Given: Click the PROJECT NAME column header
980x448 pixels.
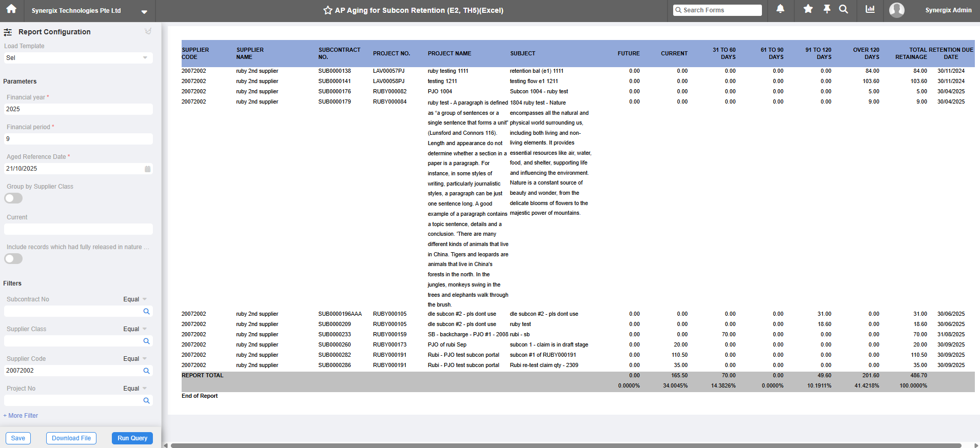Looking at the screenshot, I should 449,53.
